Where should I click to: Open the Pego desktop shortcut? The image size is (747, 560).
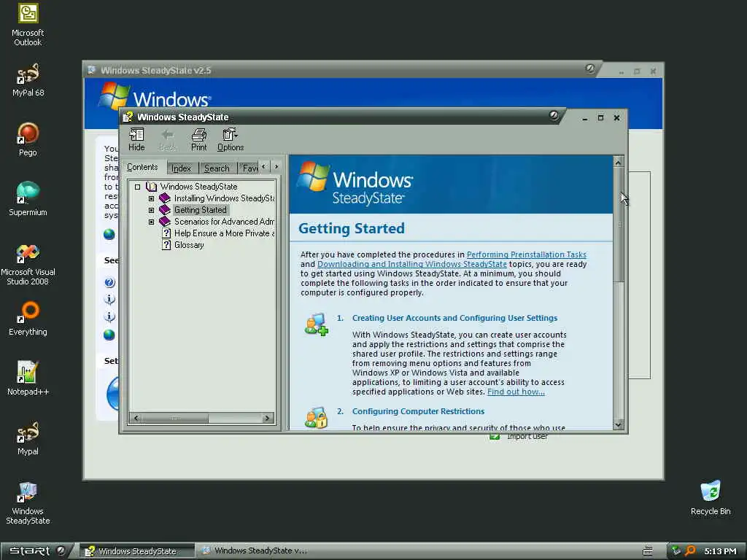[x=28, y=139]
